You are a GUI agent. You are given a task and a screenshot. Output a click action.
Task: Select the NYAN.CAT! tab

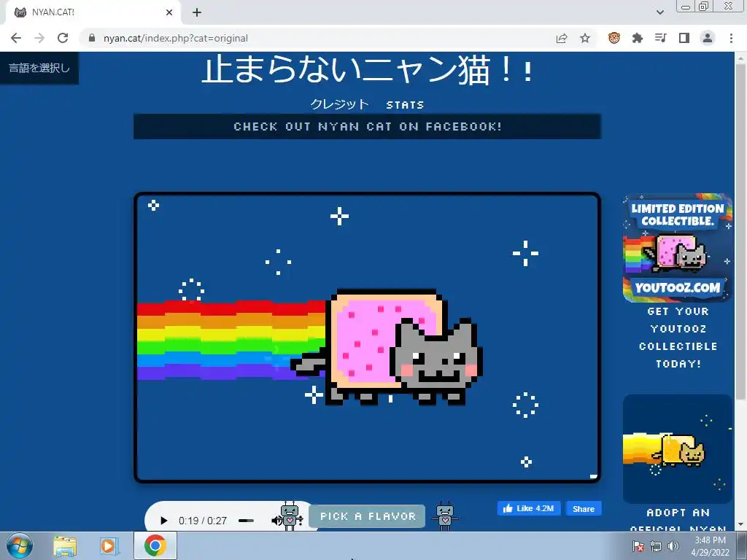(x=93, y=12)
